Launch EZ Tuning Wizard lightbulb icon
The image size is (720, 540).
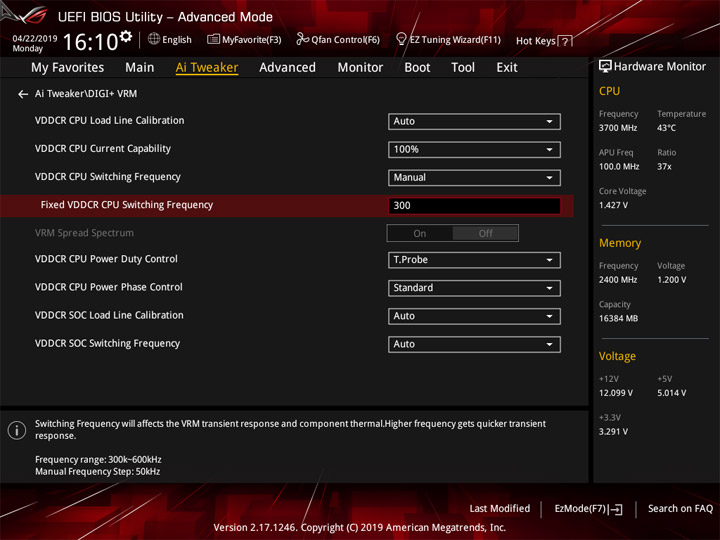click(401, 39)
